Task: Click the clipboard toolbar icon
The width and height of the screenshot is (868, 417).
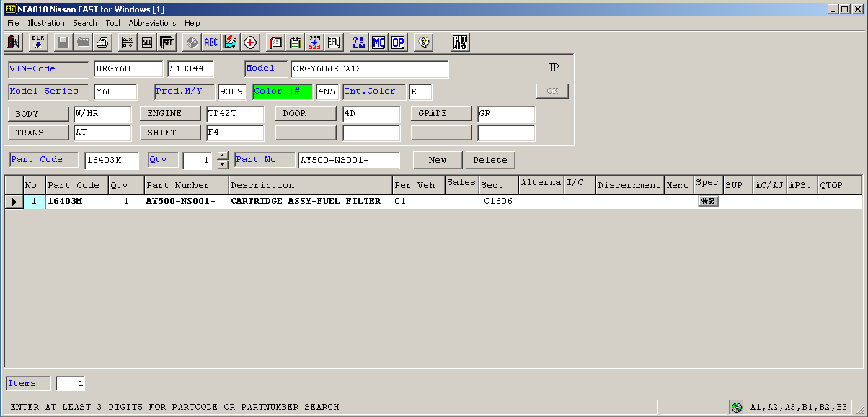Action: (x=295, y=42)
